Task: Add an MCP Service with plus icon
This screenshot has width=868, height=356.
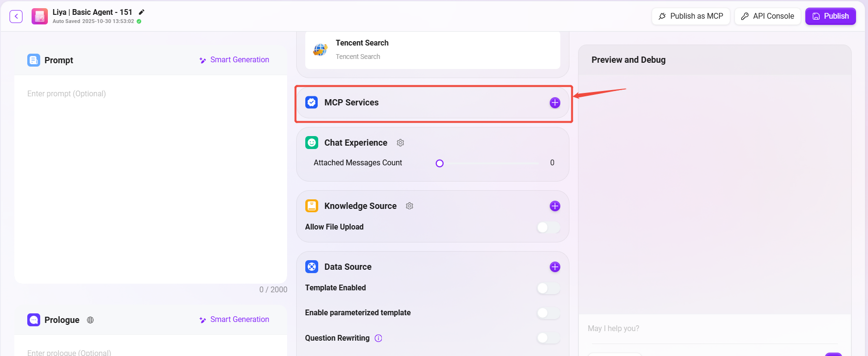Action: point(555,103)
